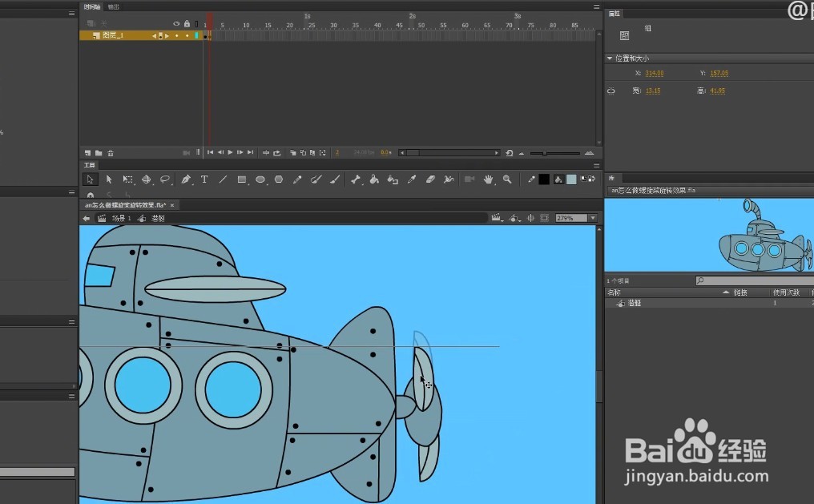Click the back arrow in edit bar
This screenshot has width=814, height=504.
pyautogui.click(x=87, y=219)
